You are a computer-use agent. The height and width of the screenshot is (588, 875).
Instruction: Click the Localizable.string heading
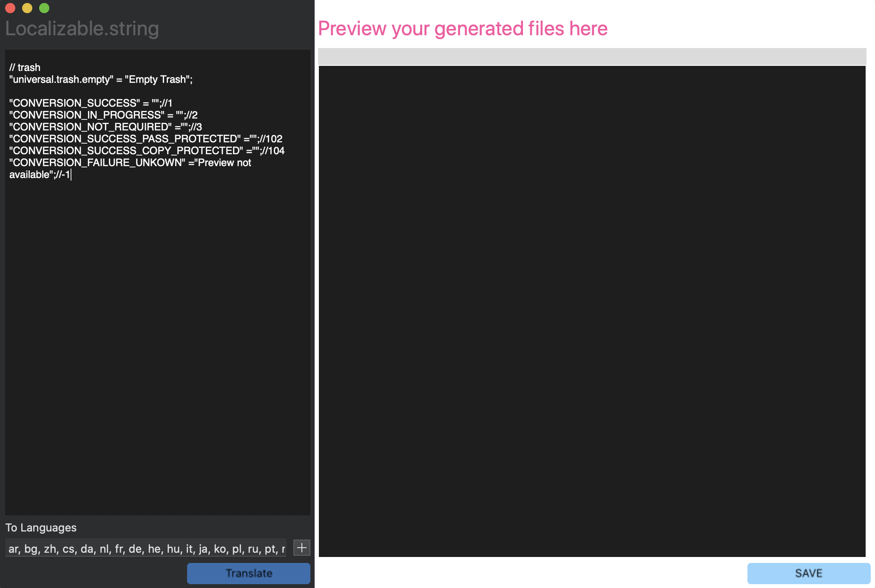tap(82, 29)
